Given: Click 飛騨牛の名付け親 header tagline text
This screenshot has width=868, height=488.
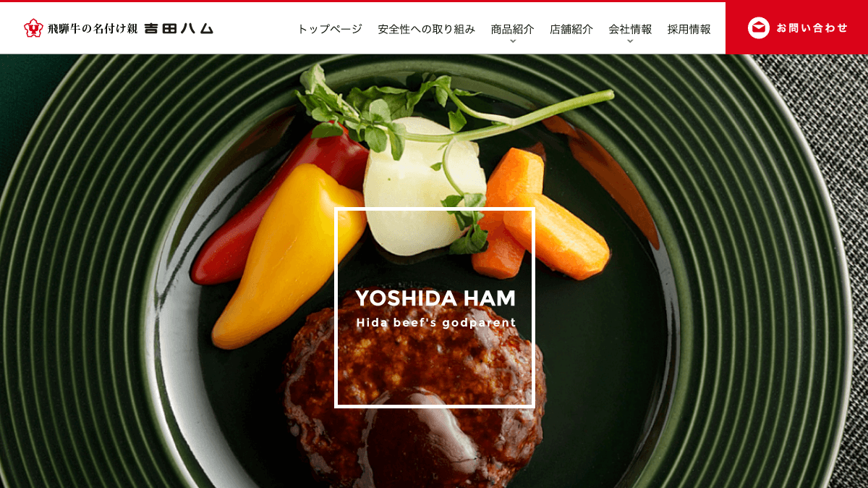Looking at the screenshot, I should pos(93,29).
